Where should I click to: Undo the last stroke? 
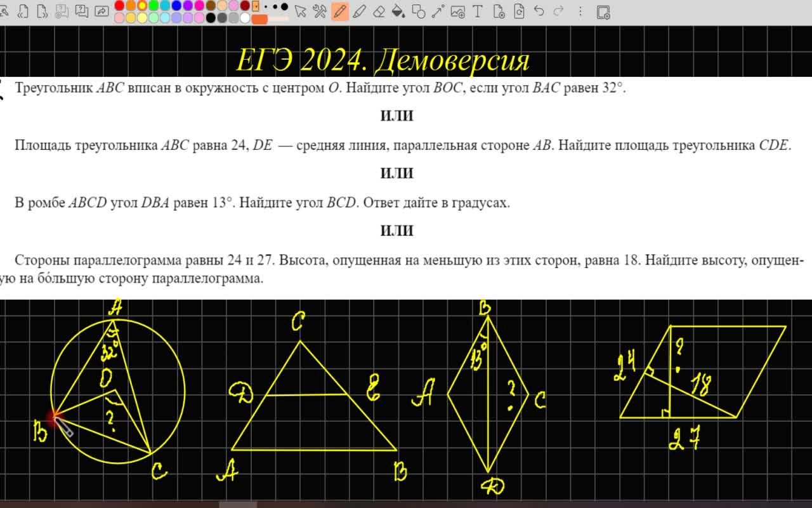[539, 11]
